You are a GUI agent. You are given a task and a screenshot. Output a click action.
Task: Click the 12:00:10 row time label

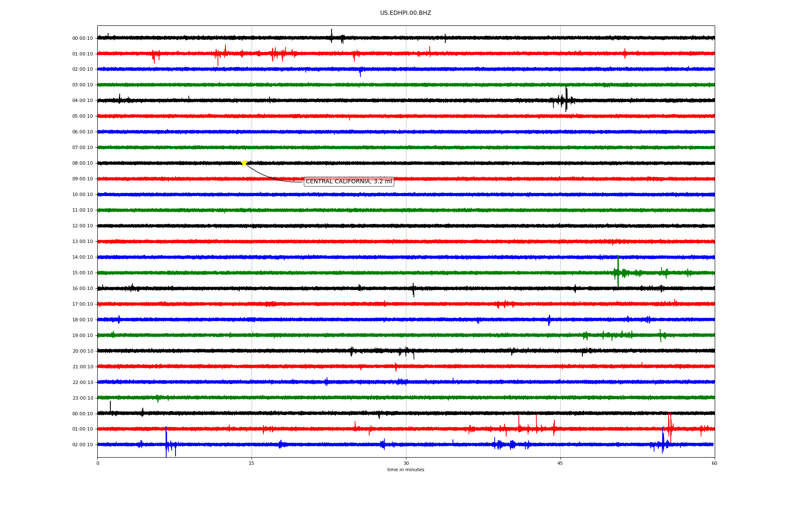(82, 226)
